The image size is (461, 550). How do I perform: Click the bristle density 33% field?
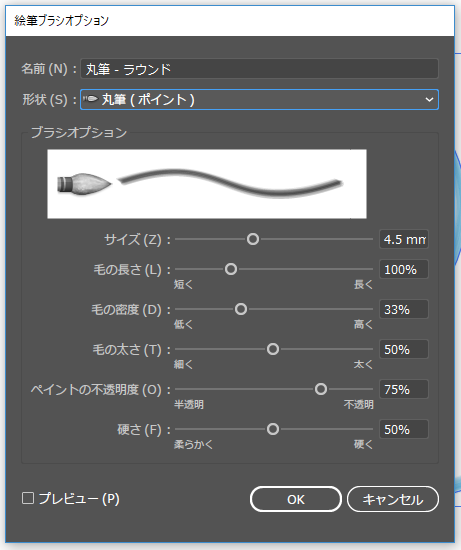[404, 309]
